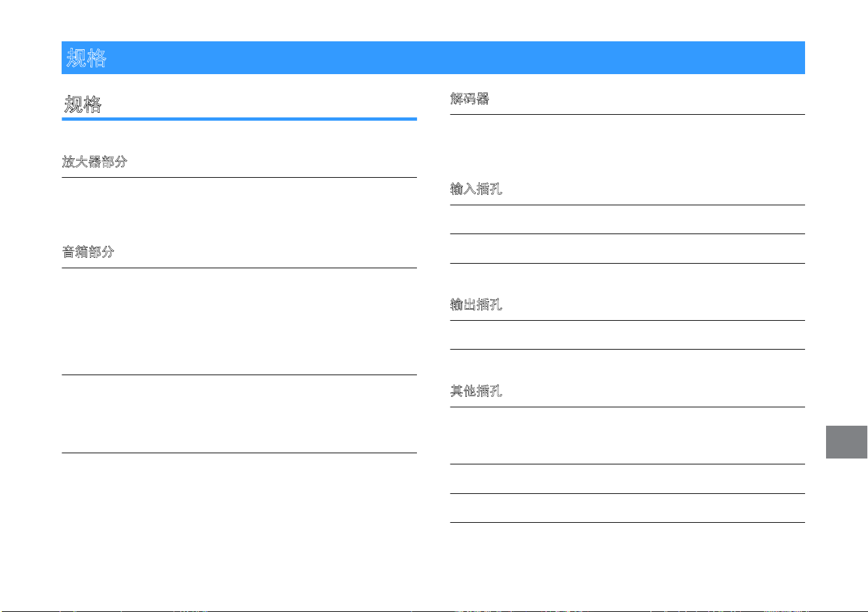Screen dimensions: 868x612
Task: Select first empty row under 输入插孔
Action: [627, 220]
